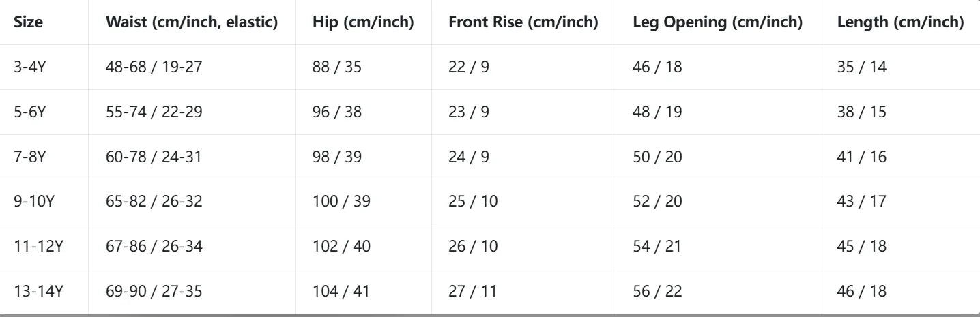The height and width of the screenshot is (317, 980).
Task: Click the Size column header
Action: pos(28,22)
